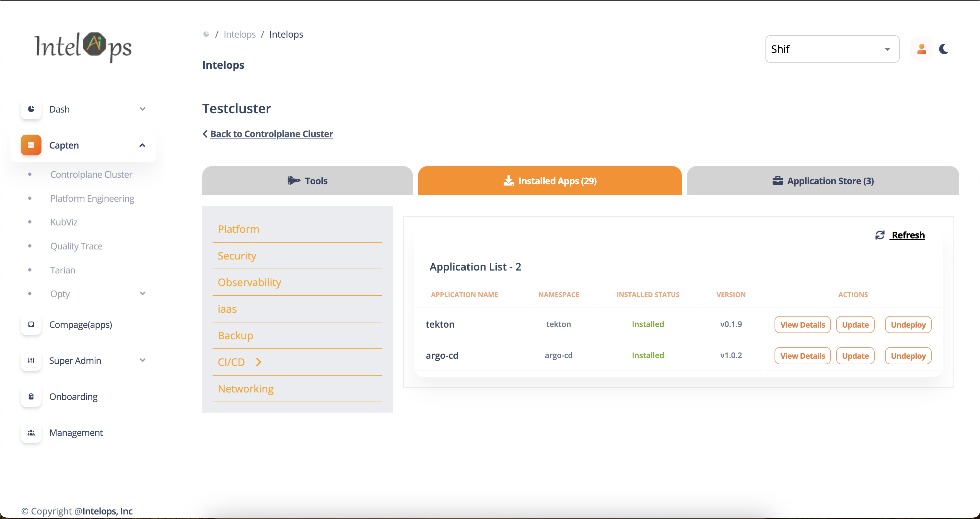Open Tarian in sidebar
The height and width of the screenshot is (519, 980).
[x=63, y=270]
